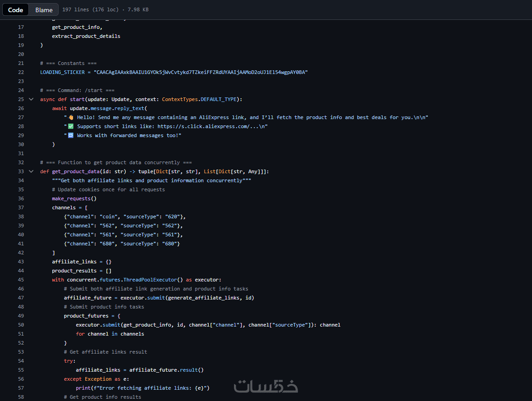This screenshot has width=532, height=401.
Task: Switch to the Blame tab
Action: [44, 10]
